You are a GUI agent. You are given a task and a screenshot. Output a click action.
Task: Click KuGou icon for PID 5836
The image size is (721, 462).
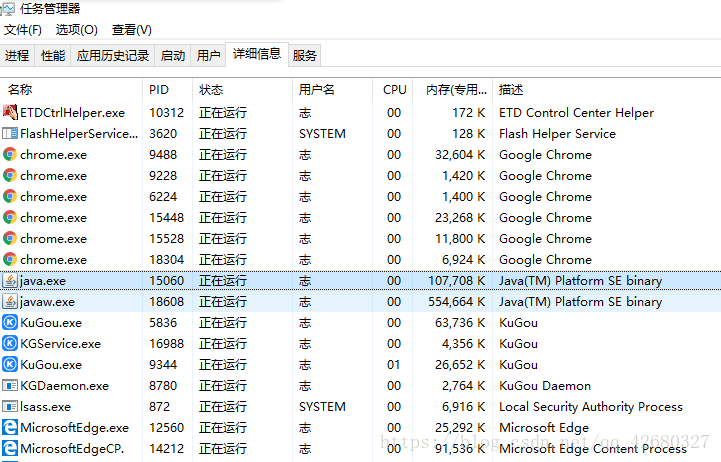[x=10, y=323]
